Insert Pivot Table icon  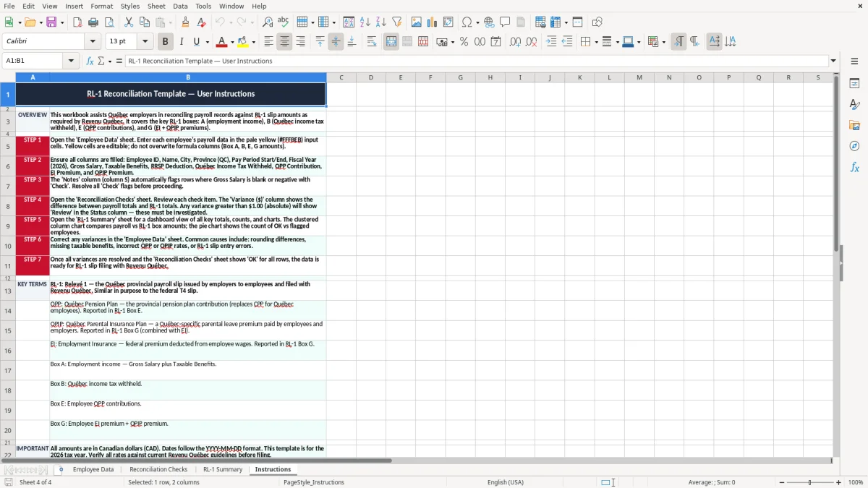pos(448,22)
